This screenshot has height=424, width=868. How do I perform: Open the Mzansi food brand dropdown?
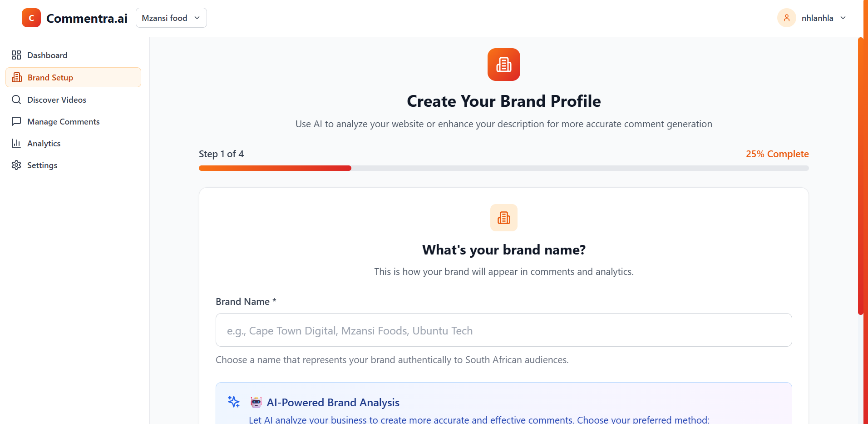(171, 18)
